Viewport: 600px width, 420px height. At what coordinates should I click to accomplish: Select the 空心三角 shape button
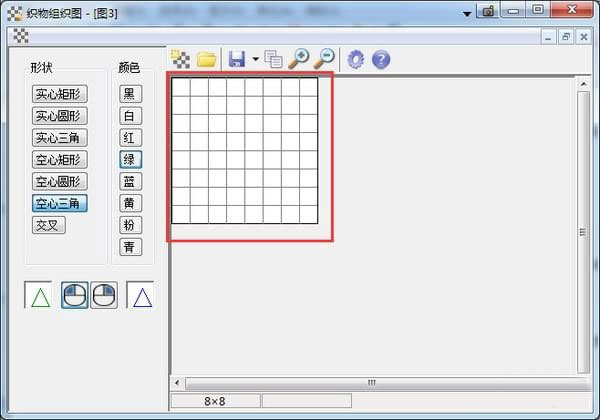point(60,203)
